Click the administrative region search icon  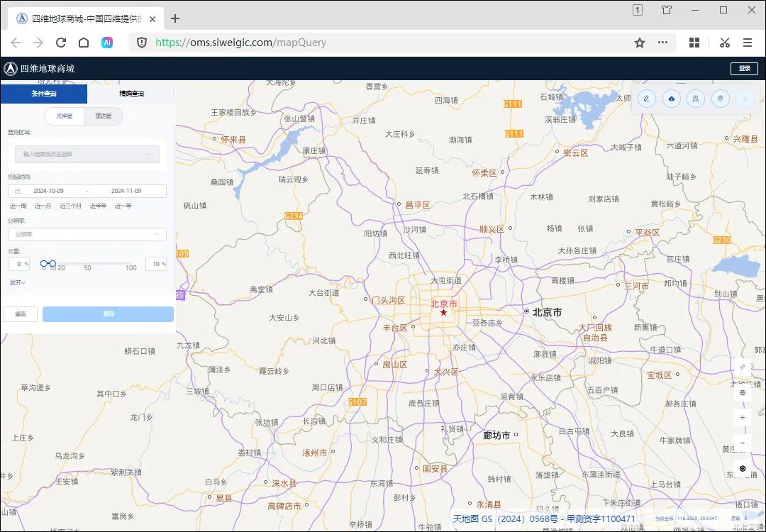point(696,99)
